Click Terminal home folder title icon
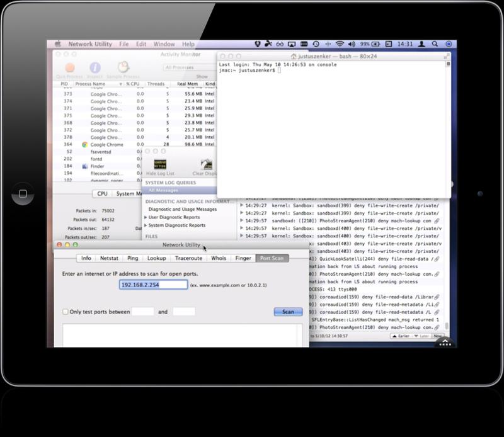Image resolution: width=504 pixels, height=437 pixels. pos(294,57)
